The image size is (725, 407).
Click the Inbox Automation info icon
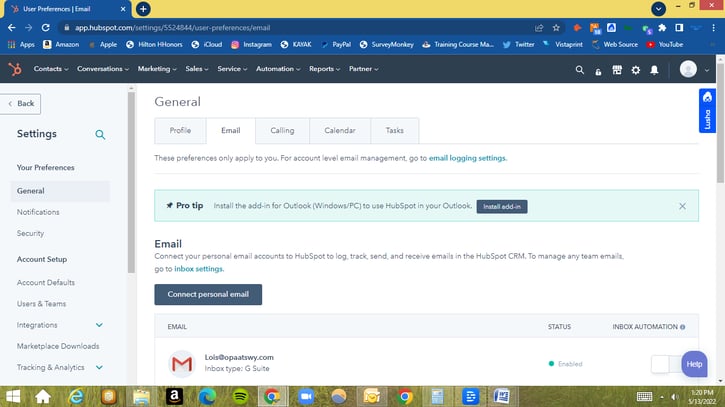[682, 327]
